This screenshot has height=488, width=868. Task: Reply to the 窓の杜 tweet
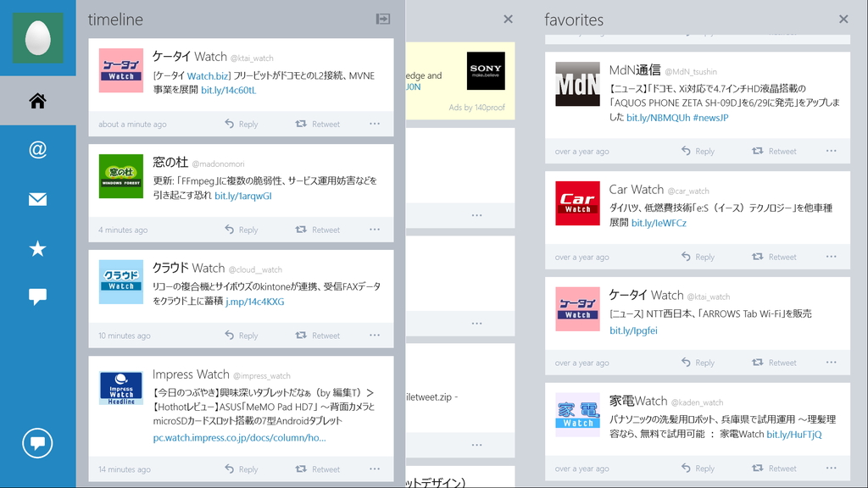pos(242,229)
